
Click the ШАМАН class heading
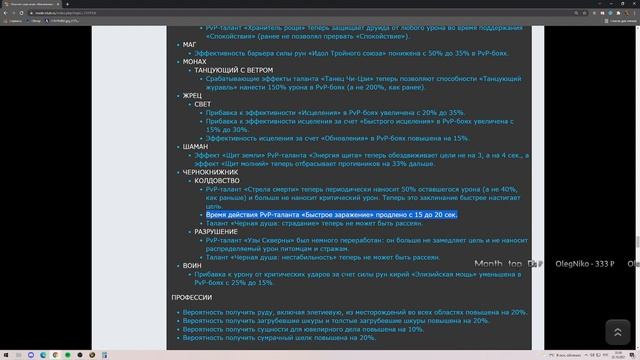pos(195,147)
